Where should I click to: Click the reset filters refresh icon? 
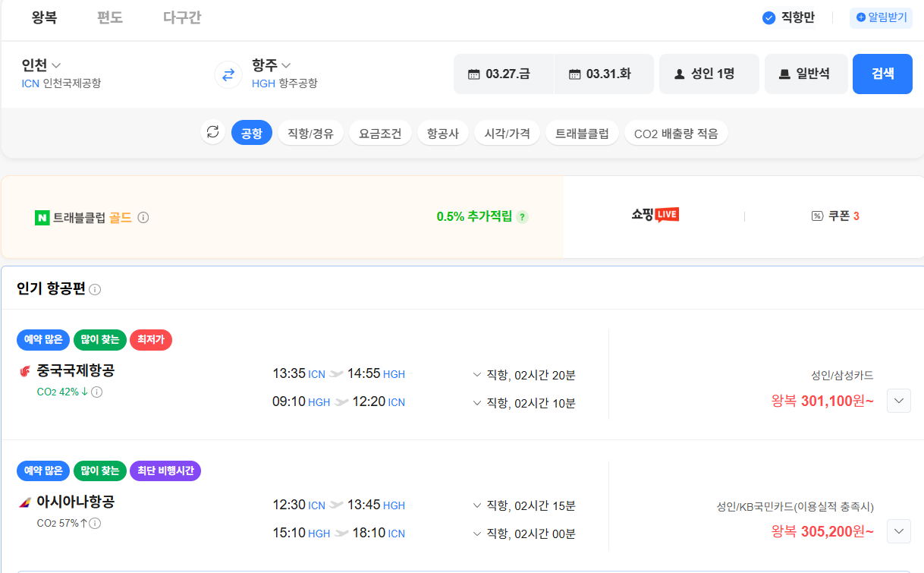click(x=213, y=133)
